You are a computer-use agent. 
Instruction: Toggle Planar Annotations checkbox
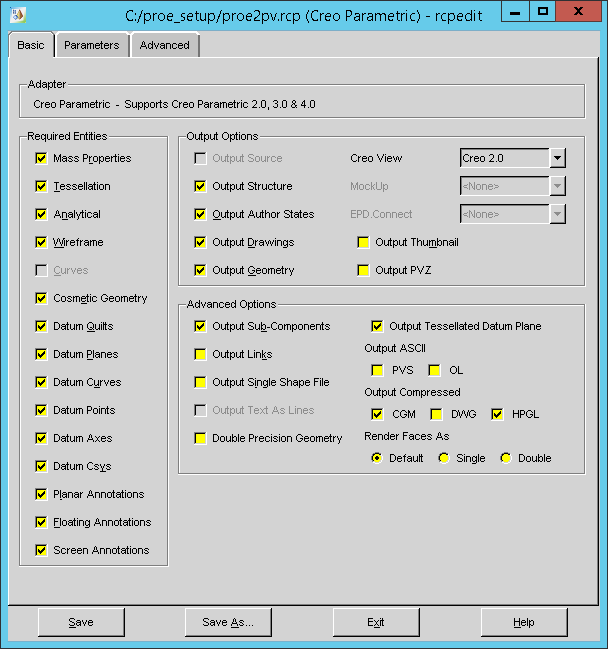pos(41,494)
